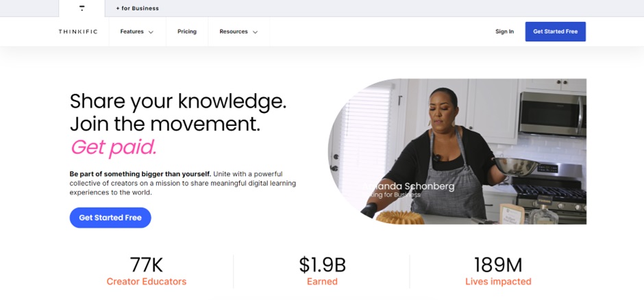This screenshot has width=644, height=300.
Task: Expand the chevron beside Resources
Action: (x=255, y=32)
